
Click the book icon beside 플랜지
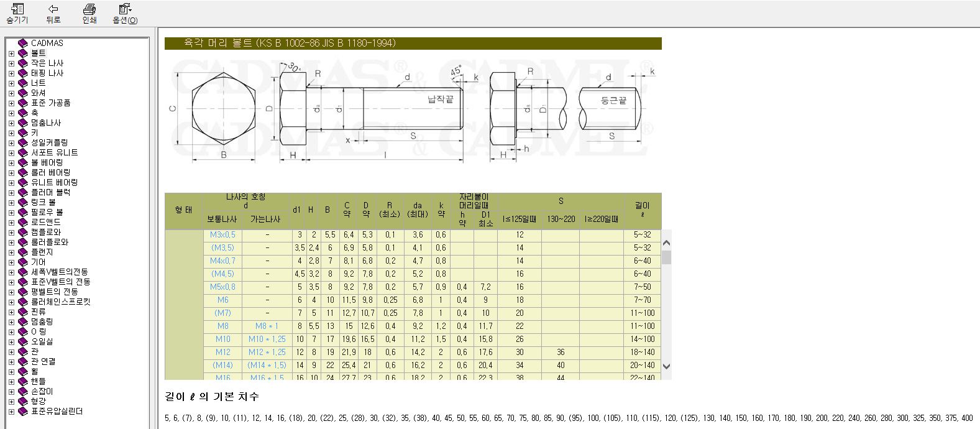[23, 252]
